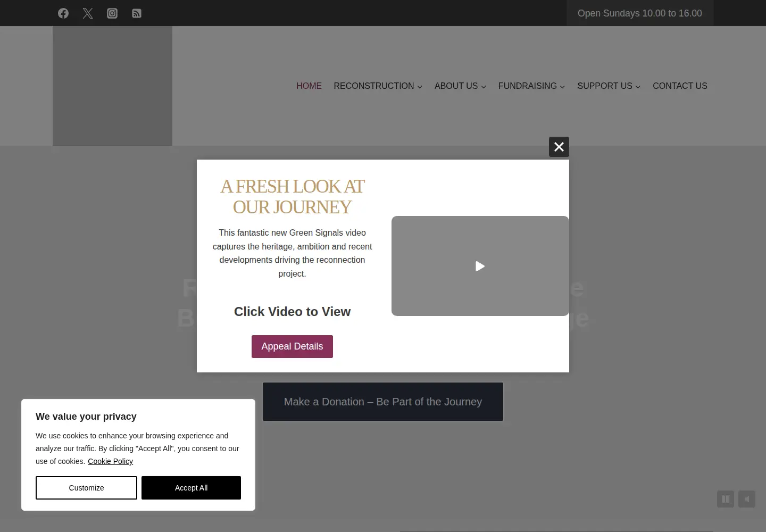Pause the background video
Screen dimensions: 766x532
coord(726,499)
